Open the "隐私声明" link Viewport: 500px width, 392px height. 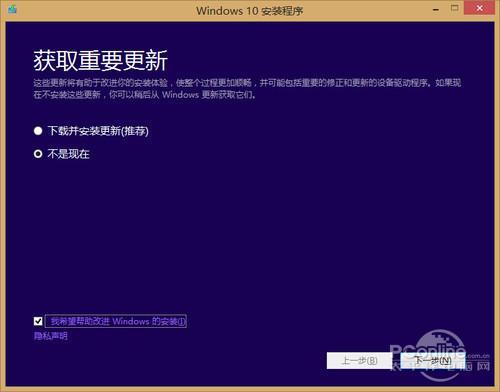(x=51, y=336)
